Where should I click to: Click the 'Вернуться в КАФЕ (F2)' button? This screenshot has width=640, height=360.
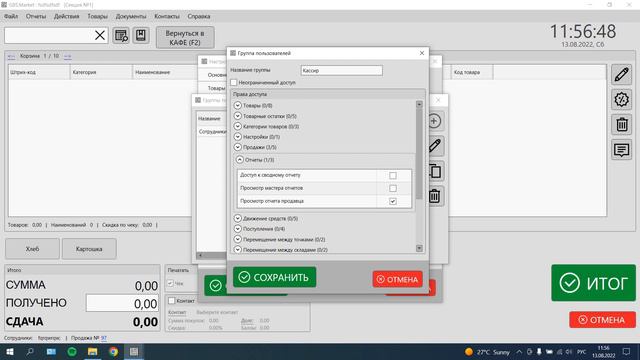[x=185, y=38]
